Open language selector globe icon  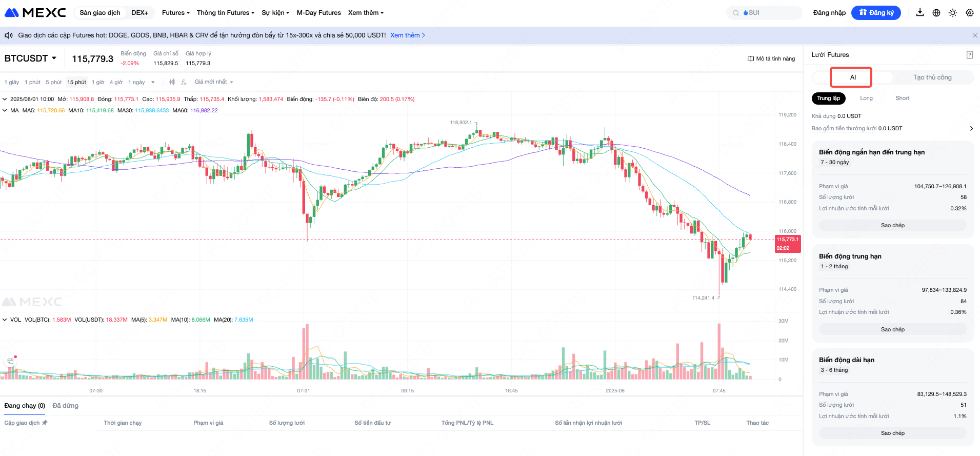tap(936, 13)
